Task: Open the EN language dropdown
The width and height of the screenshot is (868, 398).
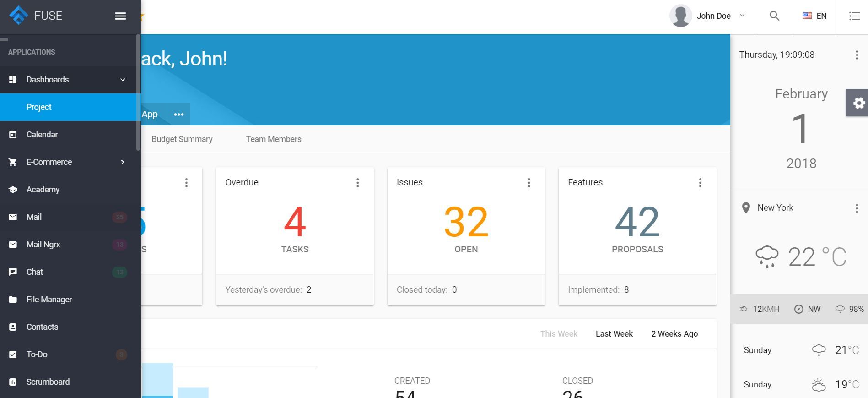Action: (814, 16)
